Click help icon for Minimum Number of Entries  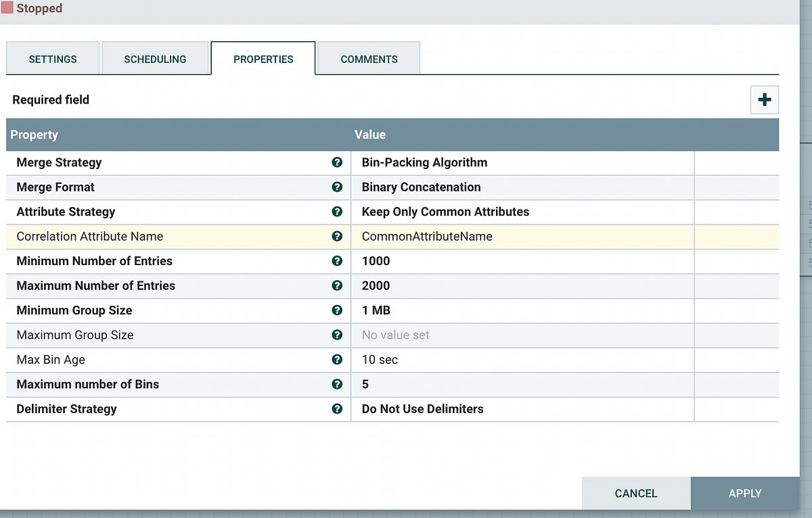pyautogui.click(x=337, y=261)
